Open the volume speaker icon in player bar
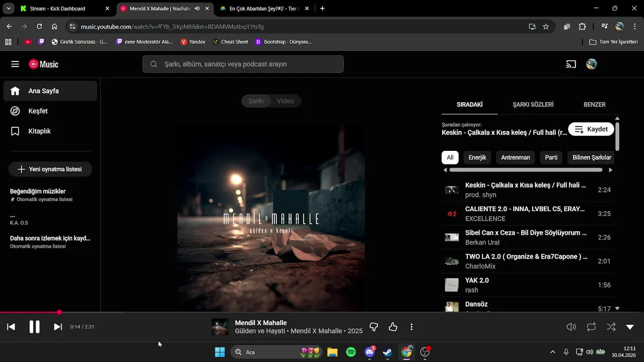The height and width of the screenshot is (362, 644). click(571, 327)
